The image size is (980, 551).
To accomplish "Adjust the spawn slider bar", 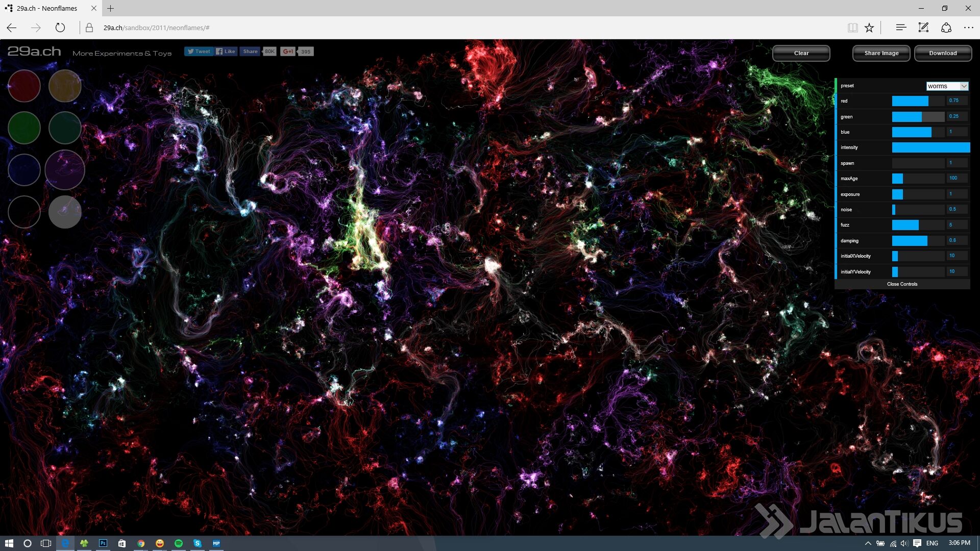I will 918,163.
